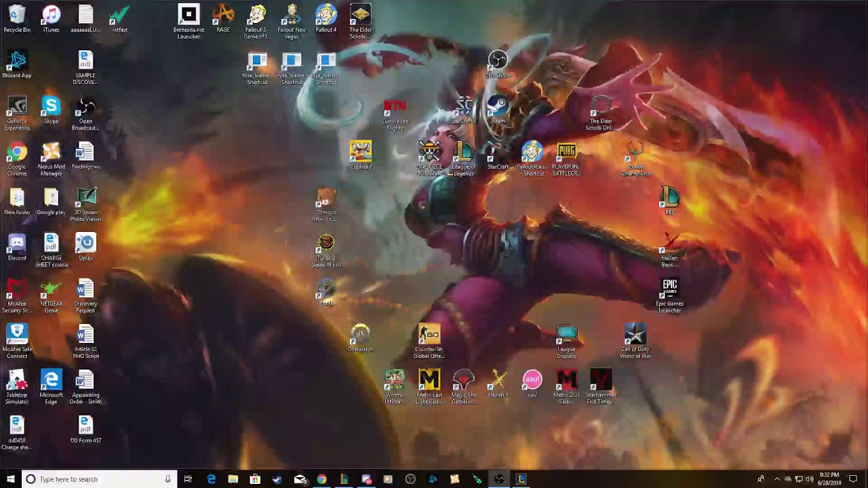Select ONE PIECE BURNING shortcut
Image resolution: width=868 pixels, height=488 pixels.
(x=429, y=159)
